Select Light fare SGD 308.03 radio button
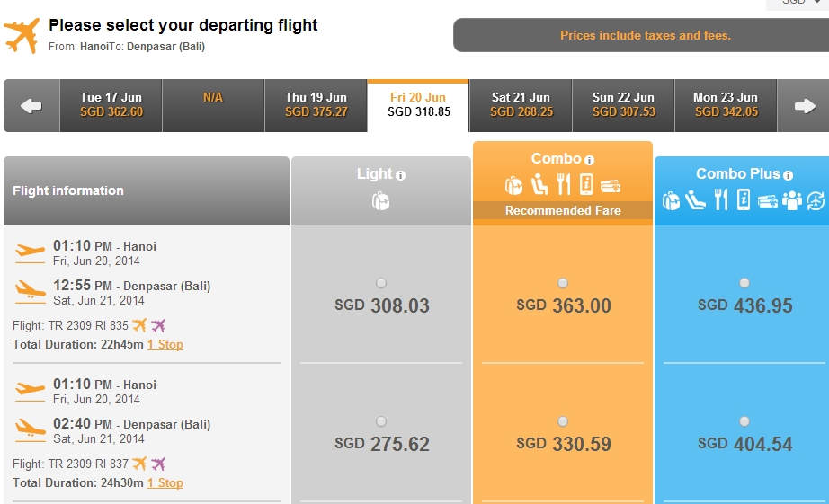Viewport: 829px width, 504px height. point(380,283)
